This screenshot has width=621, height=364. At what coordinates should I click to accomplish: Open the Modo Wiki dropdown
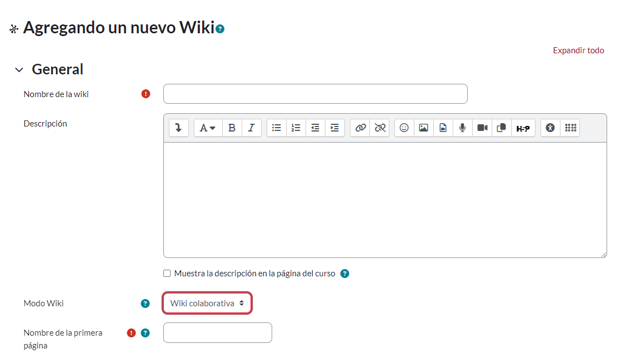(x=207, y=304)
